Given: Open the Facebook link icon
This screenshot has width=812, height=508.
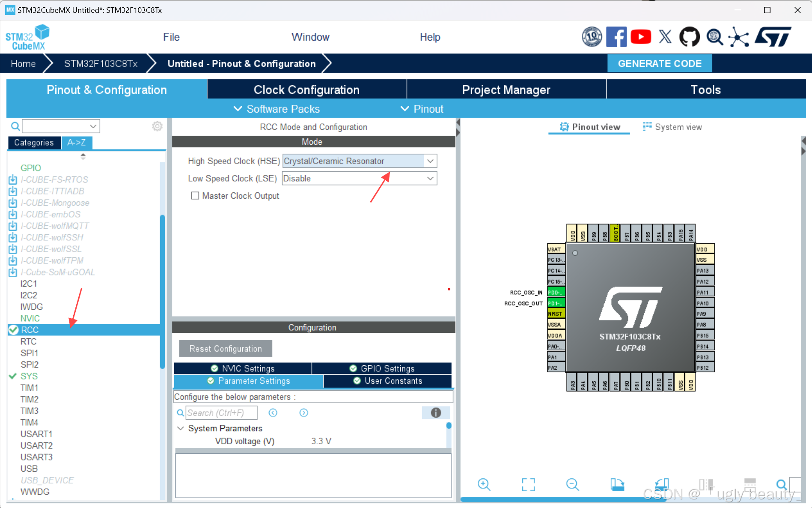Looking at the screenshot, I should click(x=616, y=37).
